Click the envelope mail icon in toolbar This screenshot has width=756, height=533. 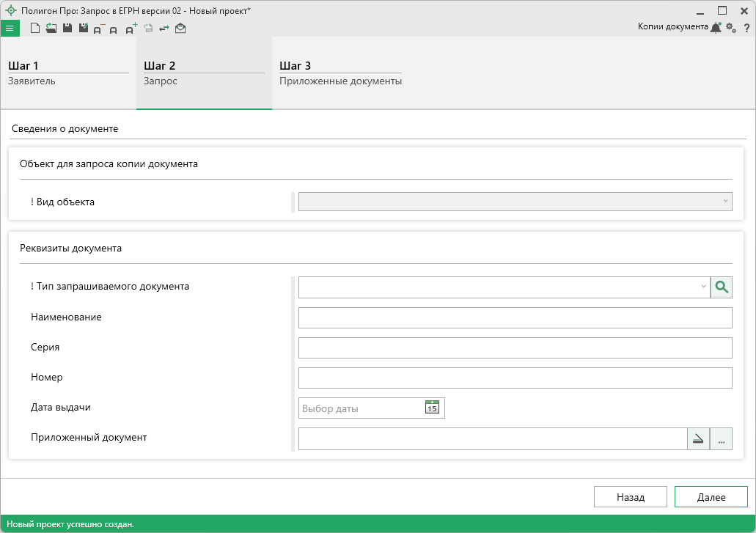180,29
